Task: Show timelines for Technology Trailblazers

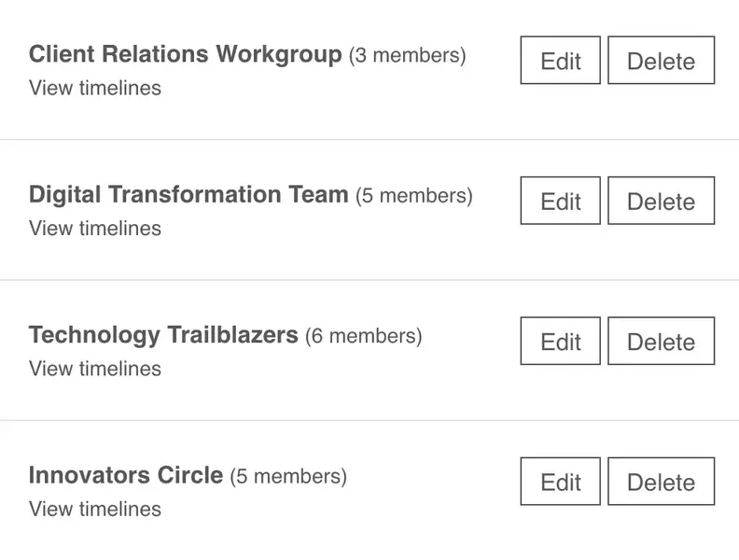Action: click(95, 368)
